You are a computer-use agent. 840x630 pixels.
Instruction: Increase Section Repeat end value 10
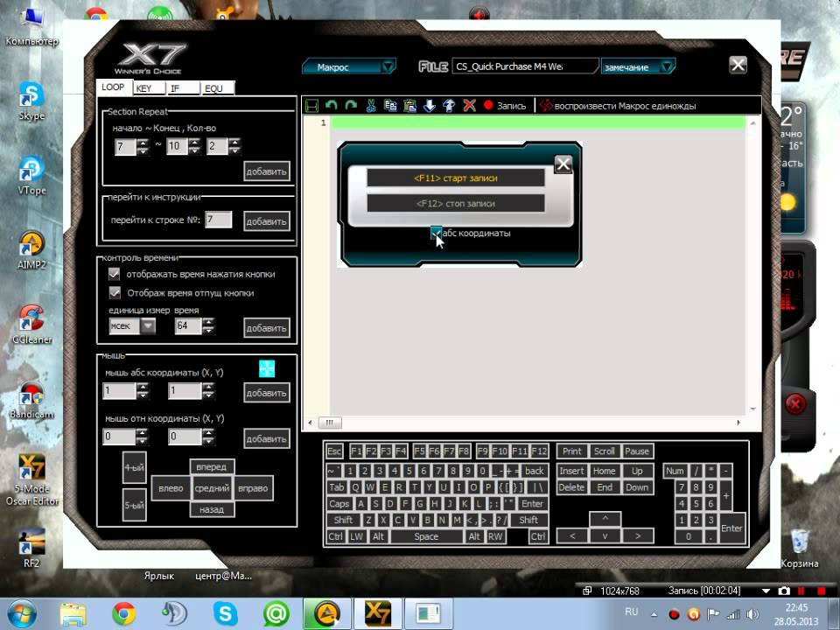[x=194, y=142]
